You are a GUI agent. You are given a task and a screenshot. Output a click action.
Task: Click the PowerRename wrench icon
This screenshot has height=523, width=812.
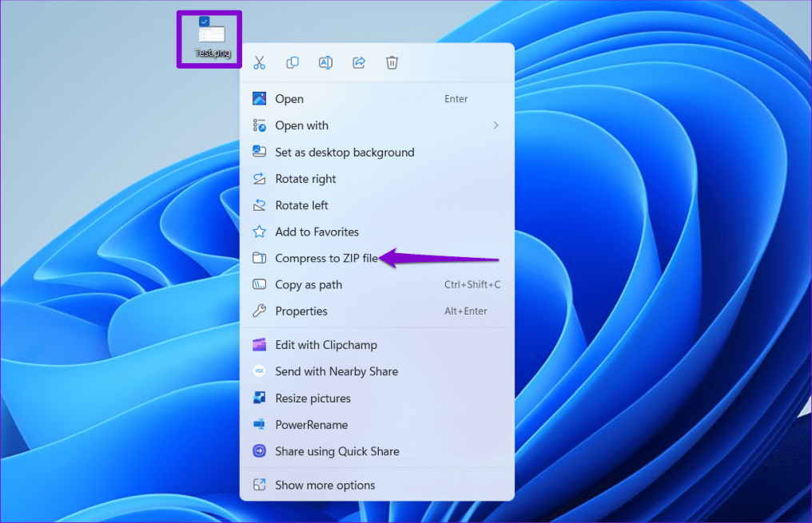tap(260, 425)
